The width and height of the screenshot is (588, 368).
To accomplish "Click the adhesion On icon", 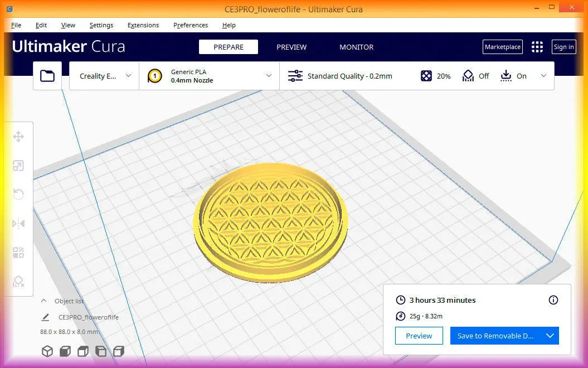I will click(x=506, y=76).
